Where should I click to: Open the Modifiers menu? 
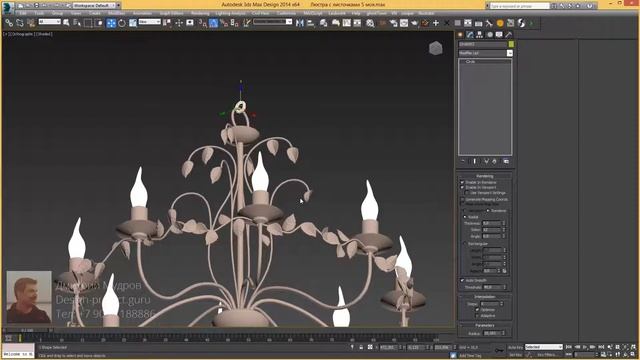pyautogui.click(x=117, y=13)
